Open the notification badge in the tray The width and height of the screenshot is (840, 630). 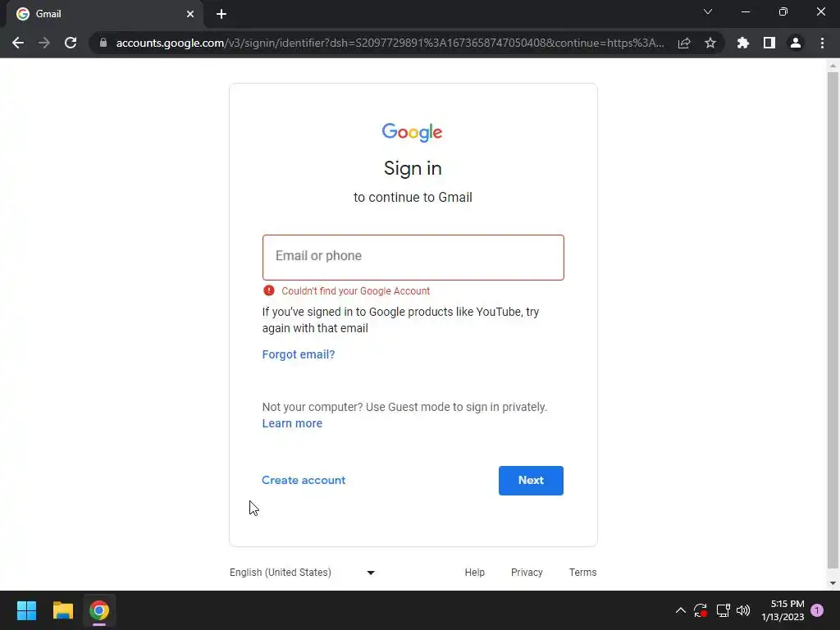coord(817,610)
